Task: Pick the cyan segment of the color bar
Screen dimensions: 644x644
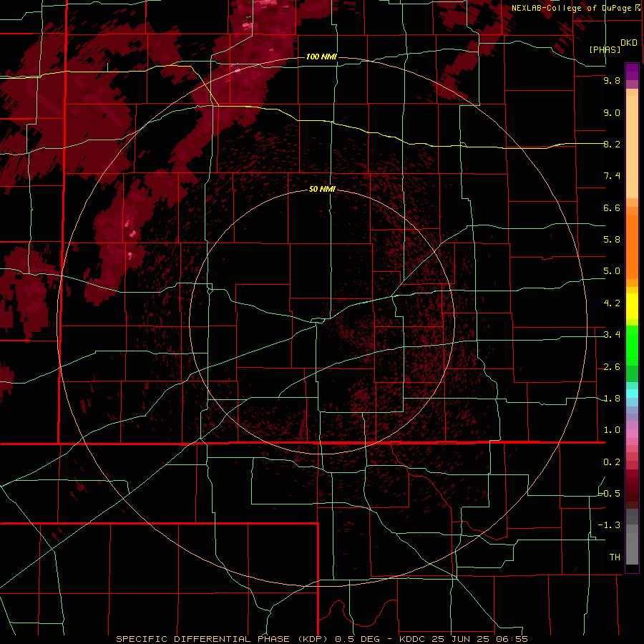Action: point(632,394)
